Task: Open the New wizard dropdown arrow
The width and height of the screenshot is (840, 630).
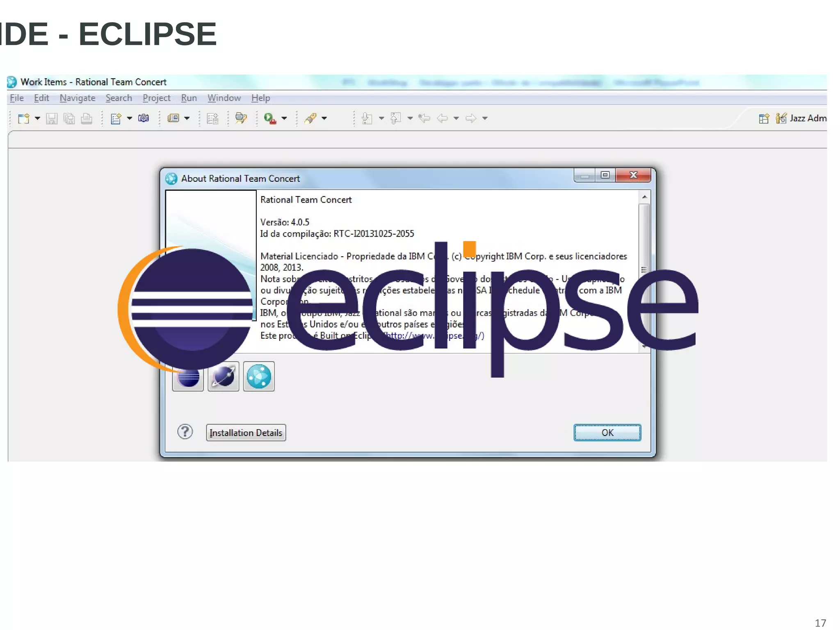Action: (37, 119)
